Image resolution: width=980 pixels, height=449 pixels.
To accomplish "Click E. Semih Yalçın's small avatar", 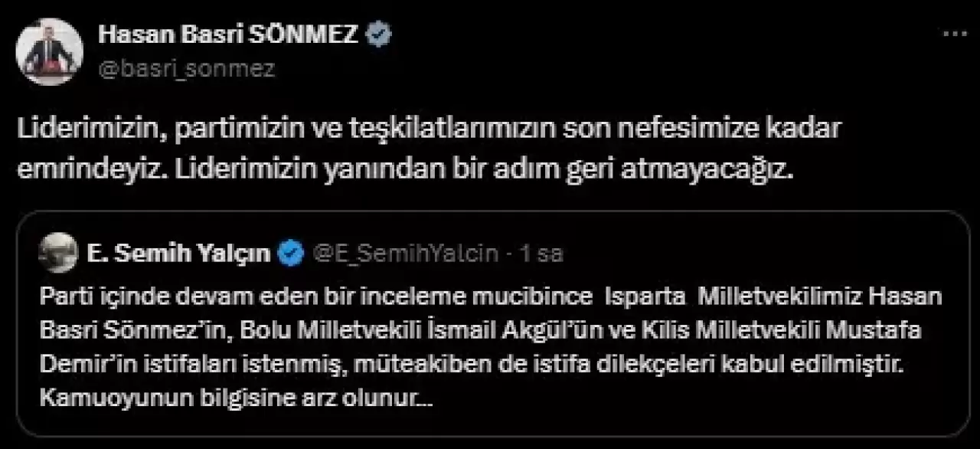I will tap(57, 253).
